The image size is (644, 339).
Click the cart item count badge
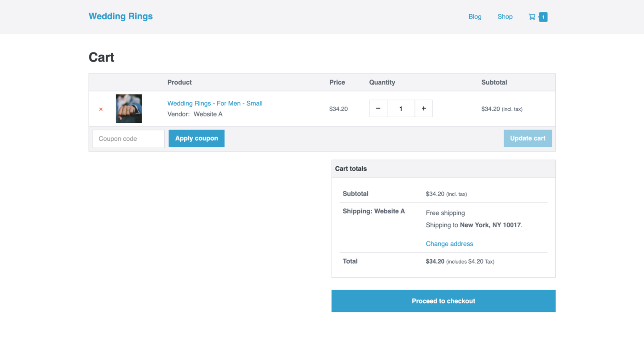tap(543, 17)
